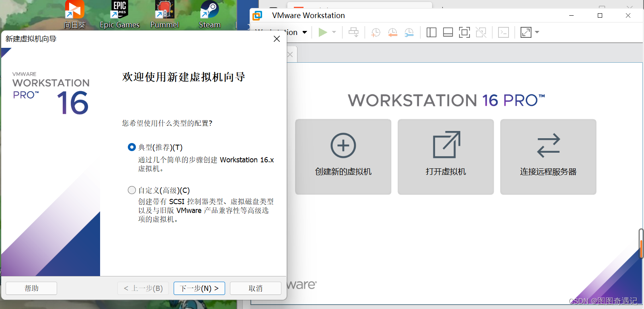Screen dimensions: 644x309
Task: Take a snapshot of the virtual machine
Action: (x=376, y=33)
